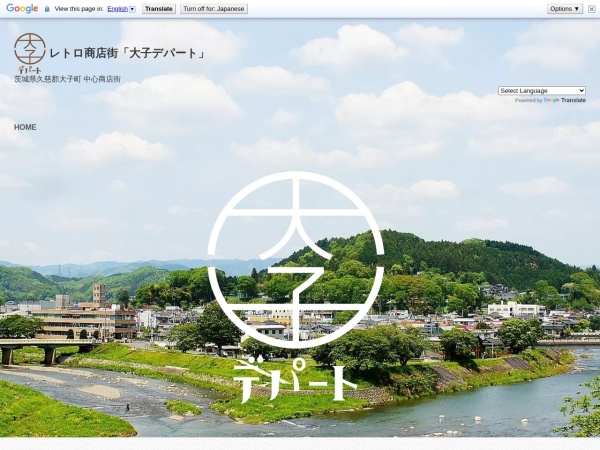Open the HOME menu item
The height and width of the screenshot is (450, 600).
point(25,127)
